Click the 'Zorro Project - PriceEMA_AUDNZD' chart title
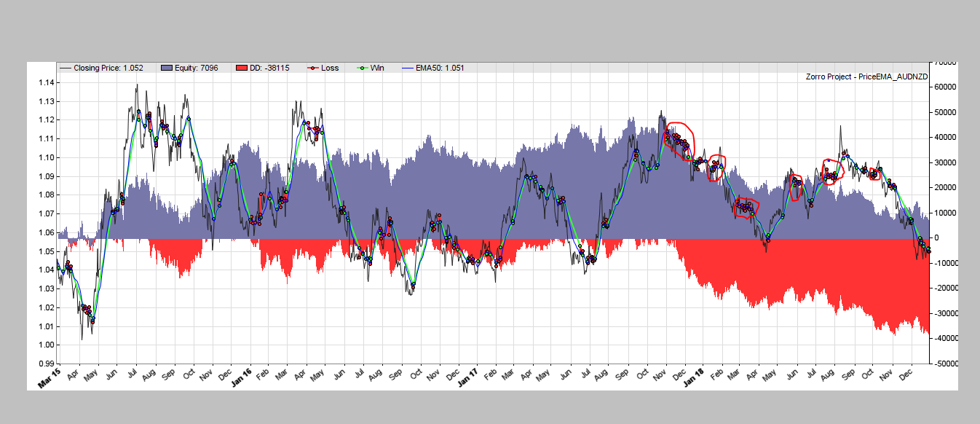Screen dimensions: 980x424 [866, 76]
